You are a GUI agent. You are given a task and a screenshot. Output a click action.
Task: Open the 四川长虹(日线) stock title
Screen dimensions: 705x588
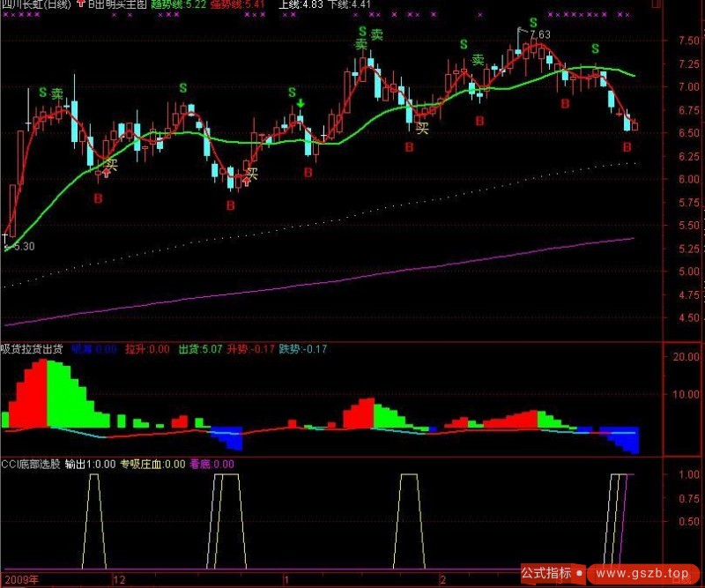pos(36,4)
